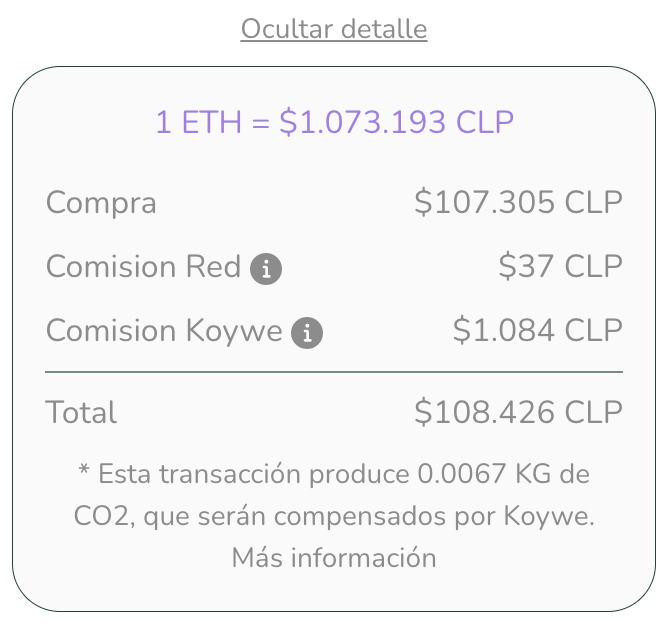Open the Más información link
The width and height of the screenshot is (670, 624).
pos(334,557)
